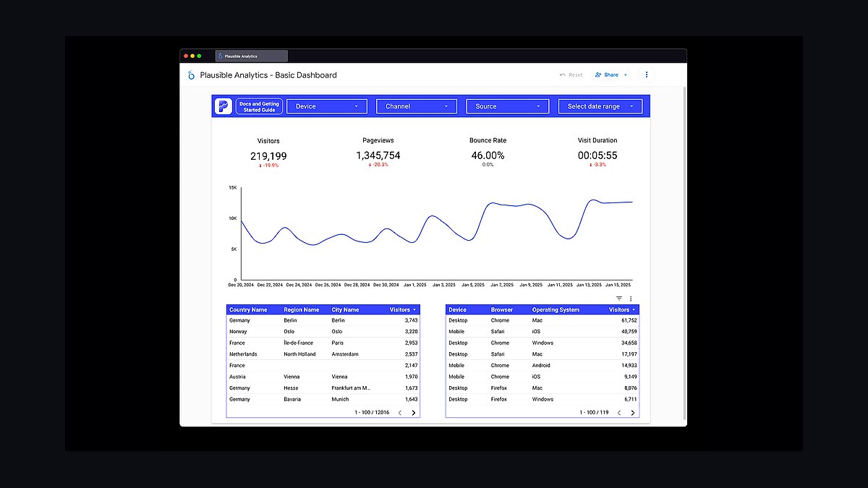This screenshot has width=868, height=488.
Task: Click the Pageviews scorecard value 1,345,754
Action: (378, 155)
